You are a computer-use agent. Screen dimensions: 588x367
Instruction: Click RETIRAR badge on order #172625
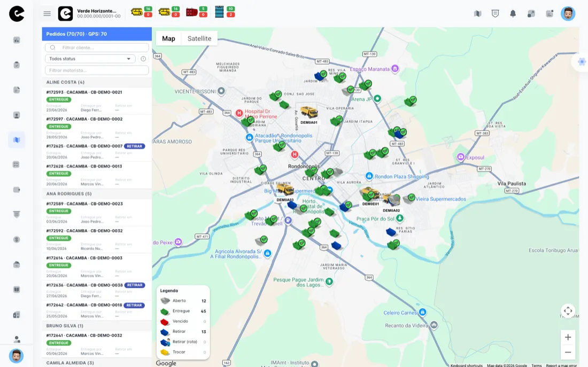point(134,146)
